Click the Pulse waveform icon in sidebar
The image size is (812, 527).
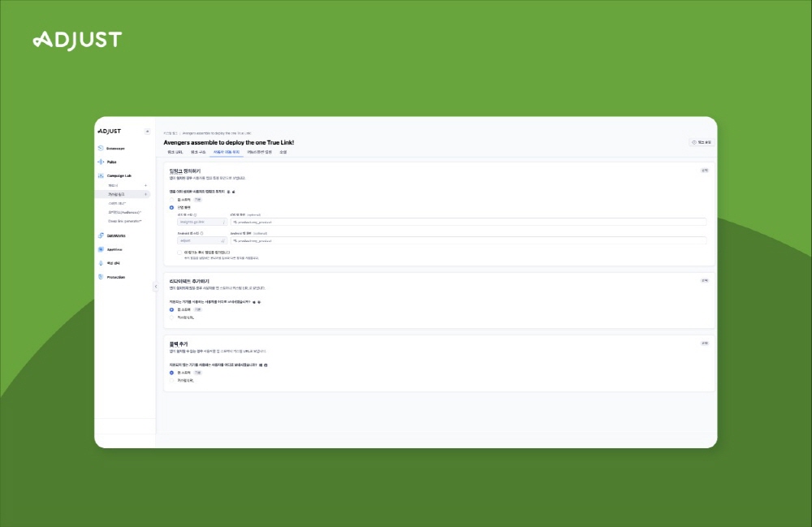(x=101, y=162)
